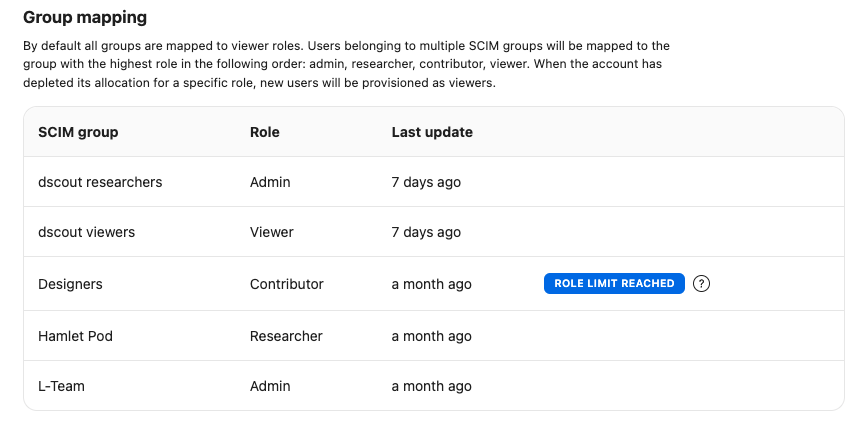Select the dscout viewers group name
This screenshot has width=863, height=429.
(86, 232)
